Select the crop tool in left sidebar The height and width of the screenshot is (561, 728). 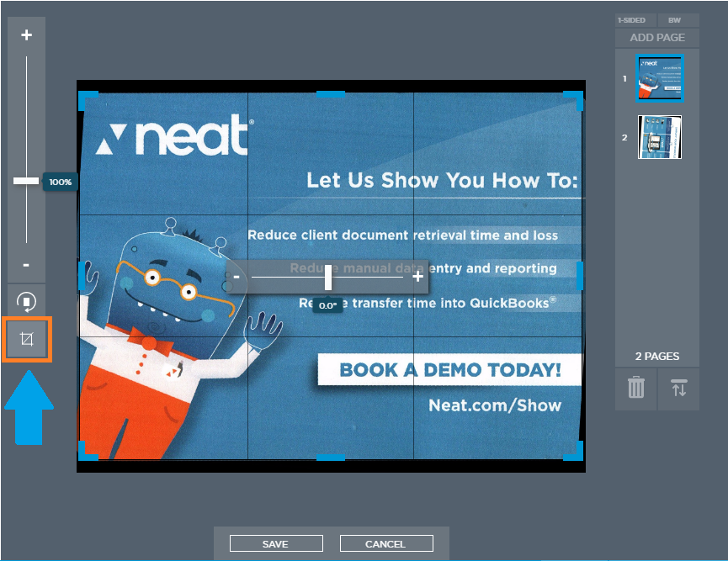(26, 339)
